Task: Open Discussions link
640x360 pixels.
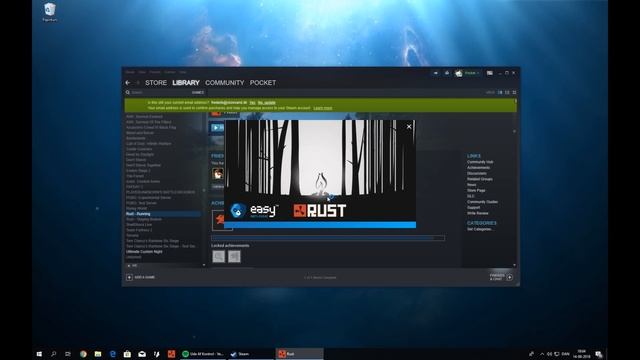Action: point(477,173)
